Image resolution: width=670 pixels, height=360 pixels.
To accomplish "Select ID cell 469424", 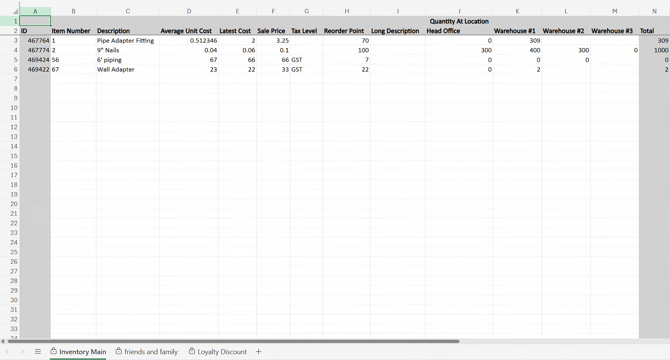I will coord(35,60).
